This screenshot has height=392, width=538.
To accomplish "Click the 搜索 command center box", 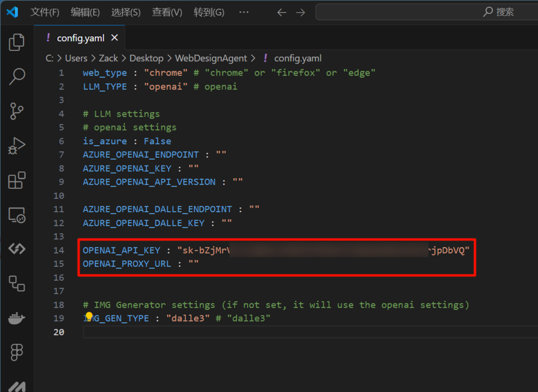I will click(x=427, y=12).
